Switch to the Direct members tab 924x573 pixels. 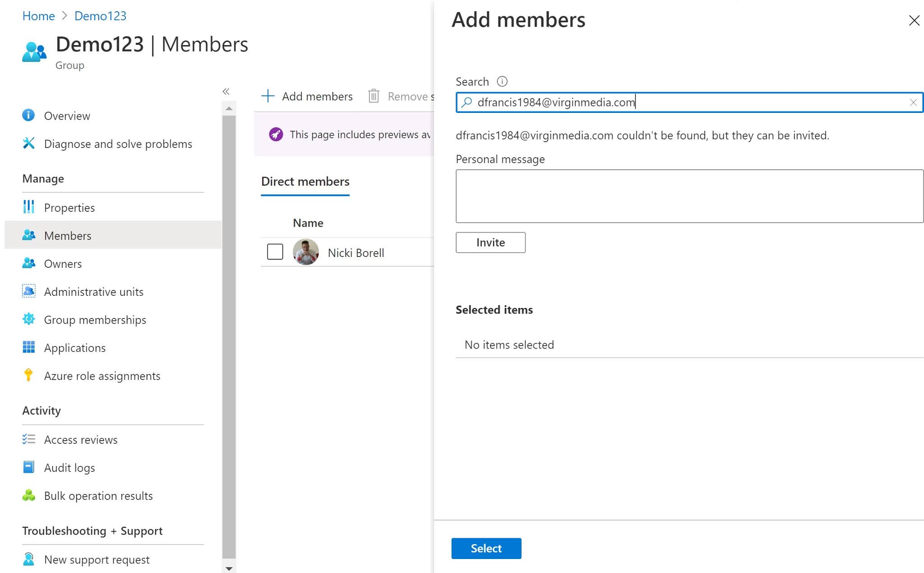click(x=305, y=182)
